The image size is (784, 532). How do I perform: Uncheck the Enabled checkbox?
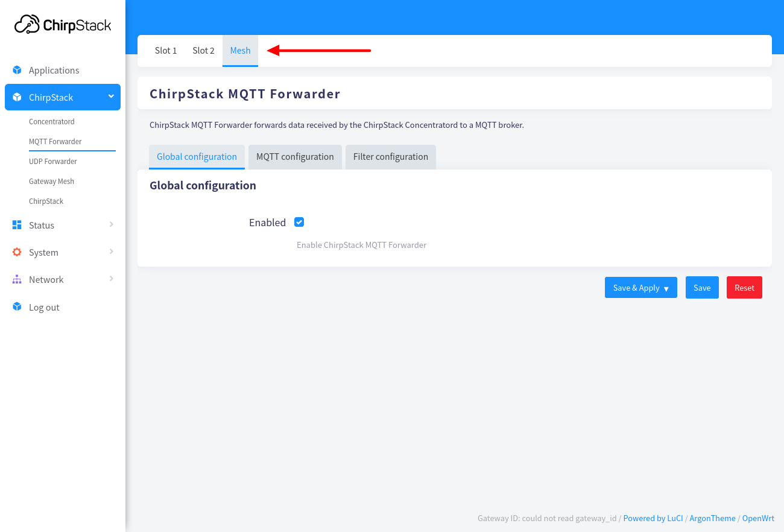point(299,222)
